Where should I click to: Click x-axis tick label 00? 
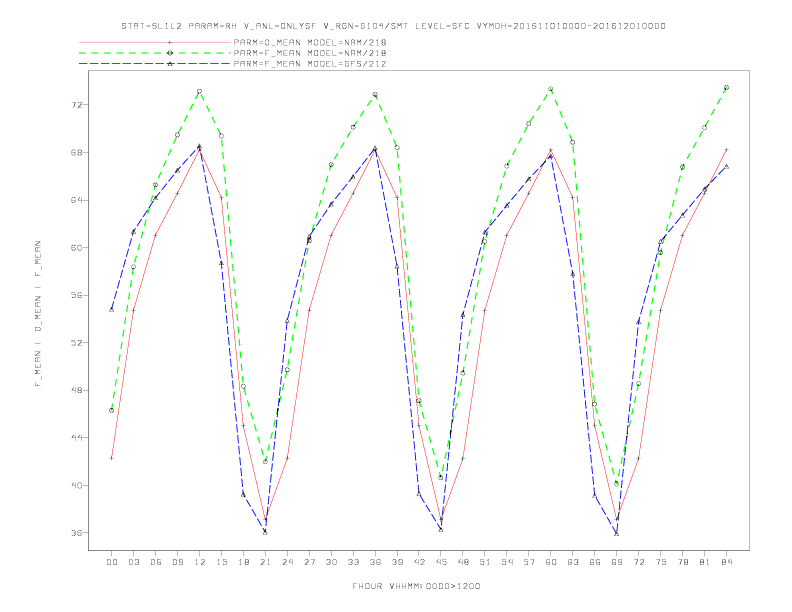click(x=112, y=562)
